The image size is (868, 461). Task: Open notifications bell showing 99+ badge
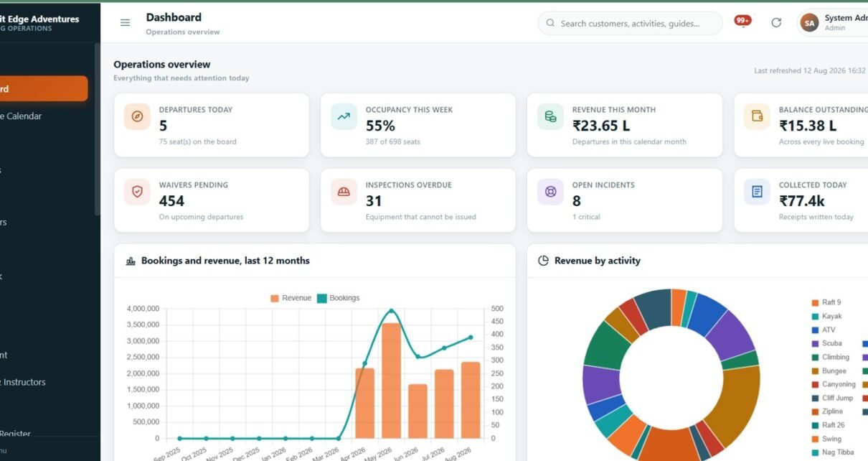[742, 21]
